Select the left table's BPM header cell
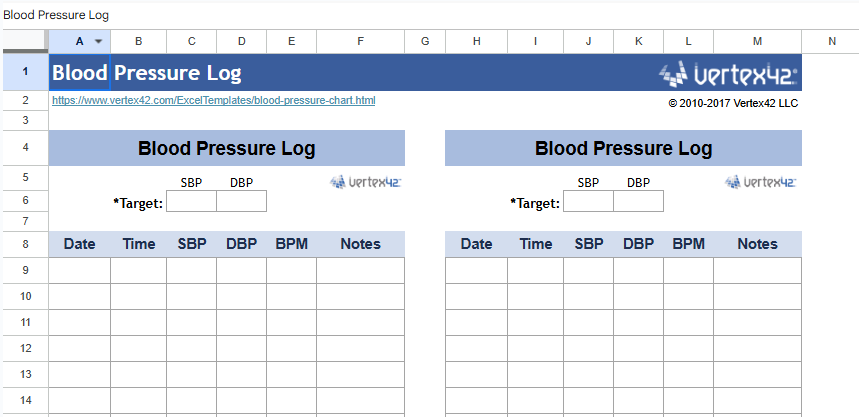Viewport: 859px width, 417px height. [291, 244]
